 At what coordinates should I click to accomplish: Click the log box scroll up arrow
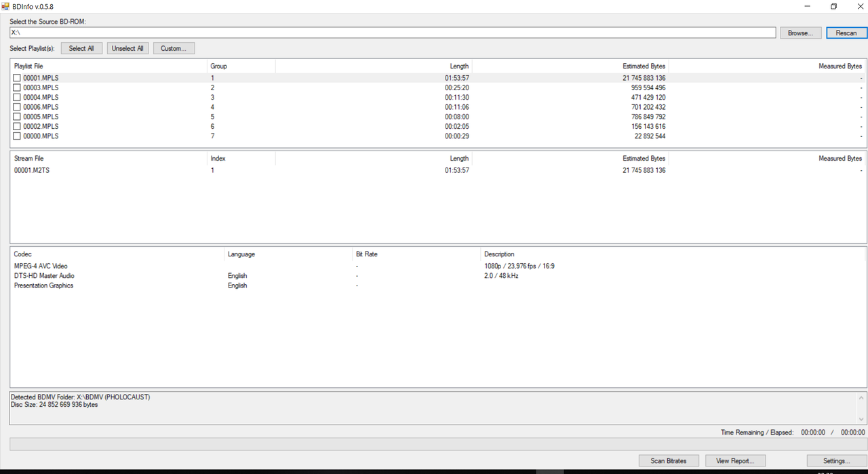click(861, 398)
